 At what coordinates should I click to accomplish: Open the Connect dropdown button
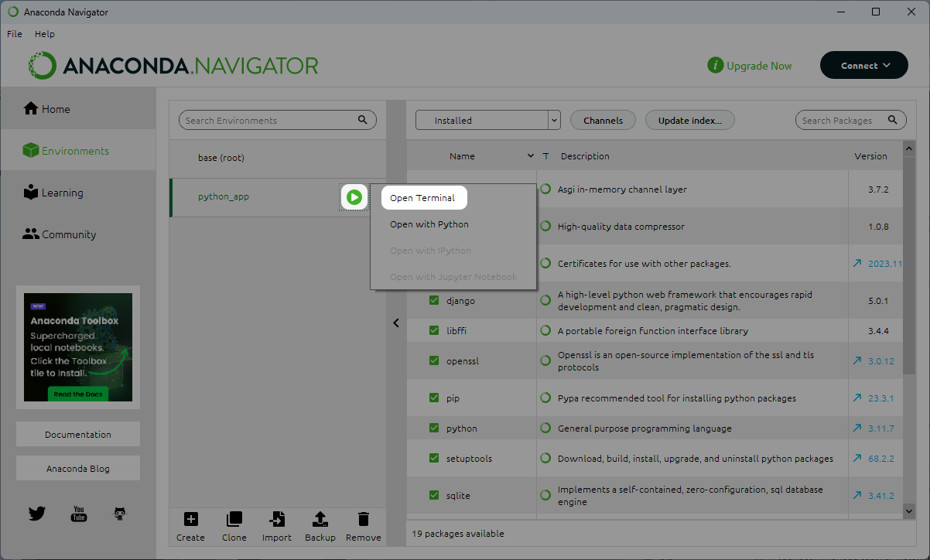coord(863,66)
